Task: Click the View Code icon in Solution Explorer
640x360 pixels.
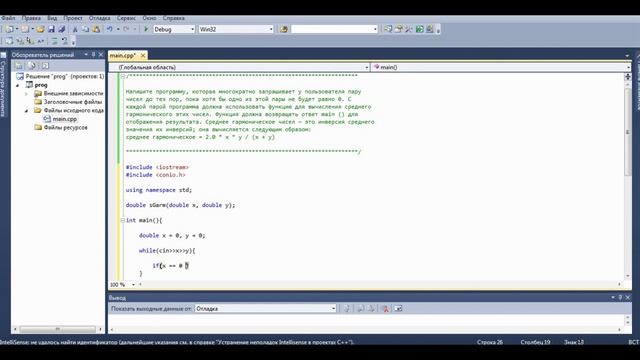Action: tap(45, 65)
